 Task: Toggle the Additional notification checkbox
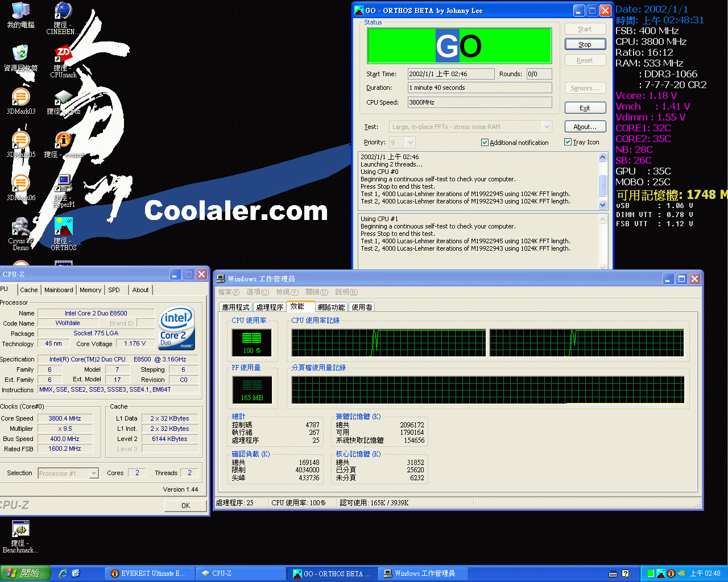pos(485,143)
